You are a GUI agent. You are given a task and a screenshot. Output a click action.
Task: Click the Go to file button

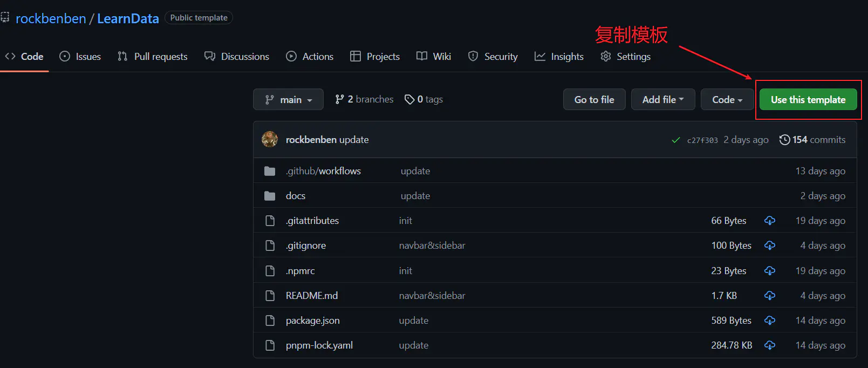point(594,99)
